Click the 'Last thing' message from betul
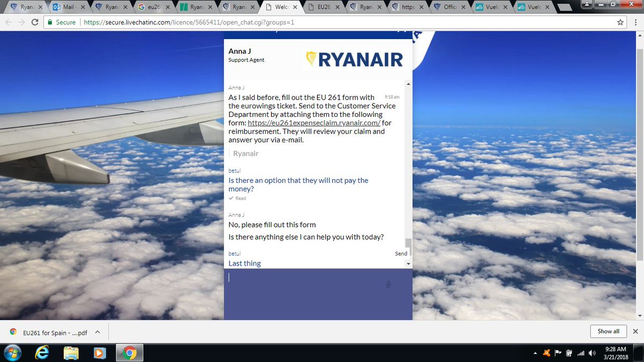 (x=245, y=263)
